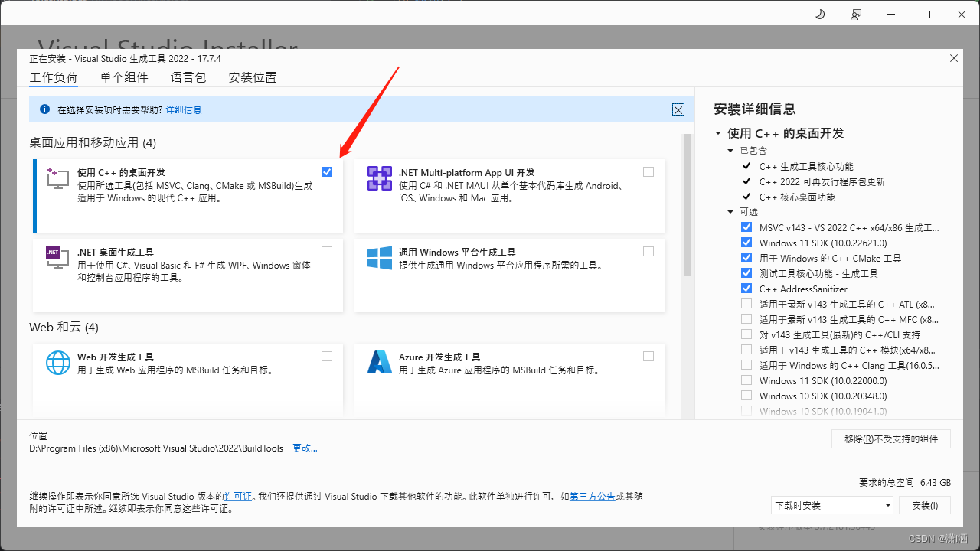Screen dimensions: 980x551
Task: Switch to the 单个组件 tab
Action: click(x=124, y=77)
